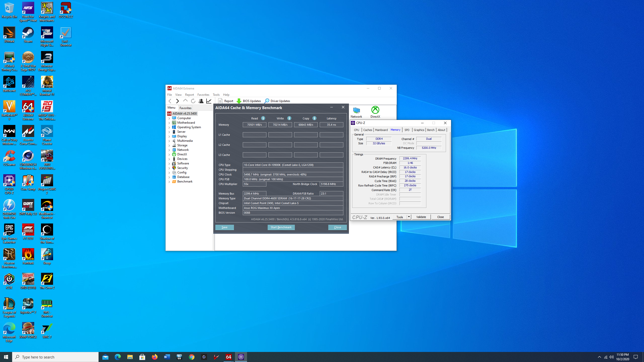Expand the Security tree node
The image size is (644, 362).
click(169, 168)
